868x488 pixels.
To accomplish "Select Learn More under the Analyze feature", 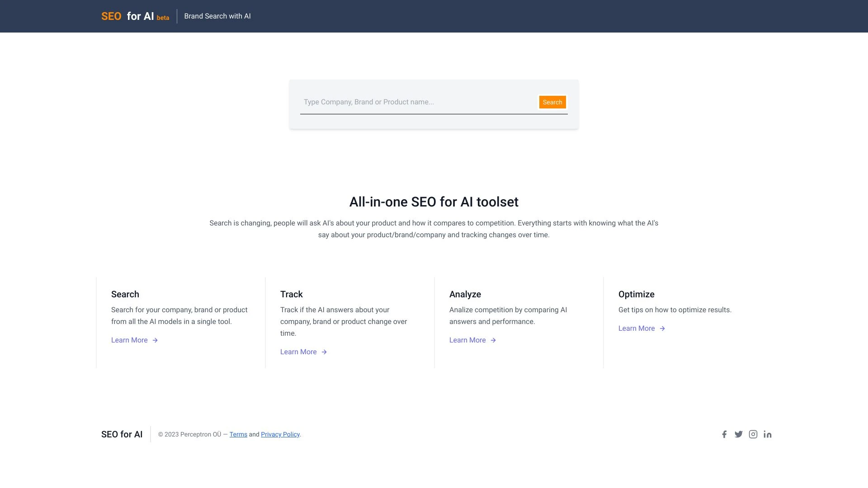I will tap(467, 340).
